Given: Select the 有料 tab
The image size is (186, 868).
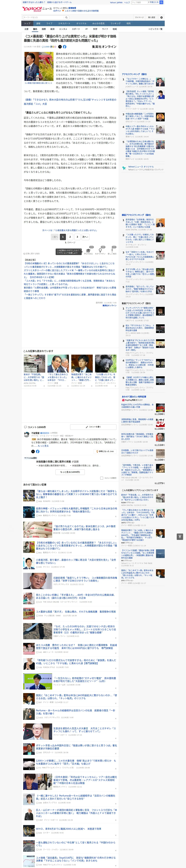Looking at the screenshot, I should [128, 24].
